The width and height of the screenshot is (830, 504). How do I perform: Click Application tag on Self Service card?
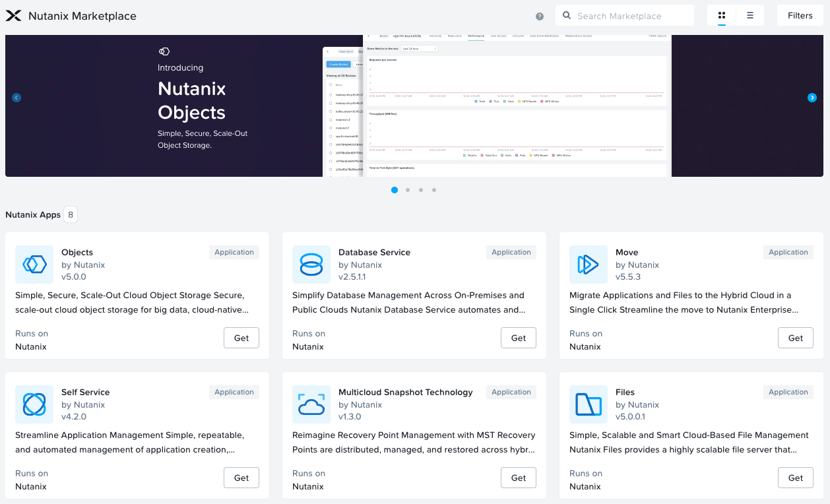click(x=234, y=392)
